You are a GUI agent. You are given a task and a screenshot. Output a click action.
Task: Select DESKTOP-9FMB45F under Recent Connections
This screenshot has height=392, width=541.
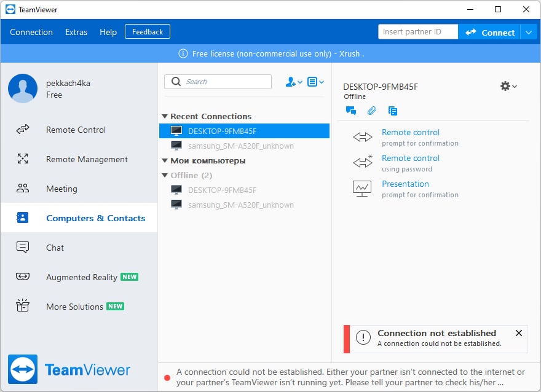(x=244, y=131)
